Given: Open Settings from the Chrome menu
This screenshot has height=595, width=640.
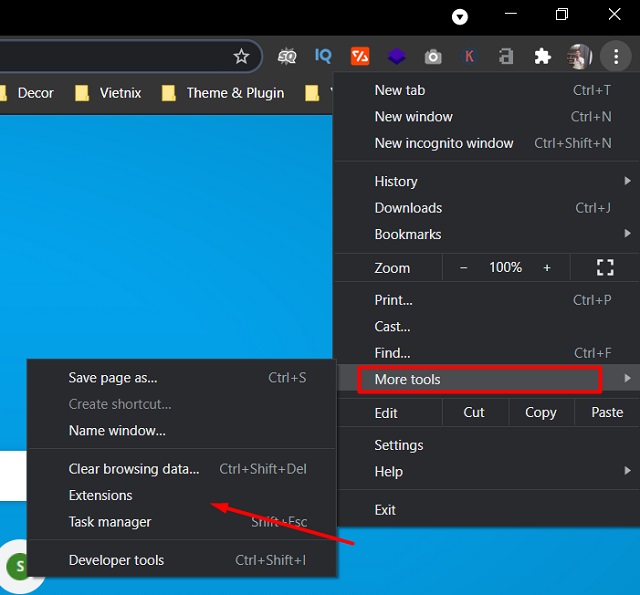Looking at the screenshot, I should [x=487, y=445].
